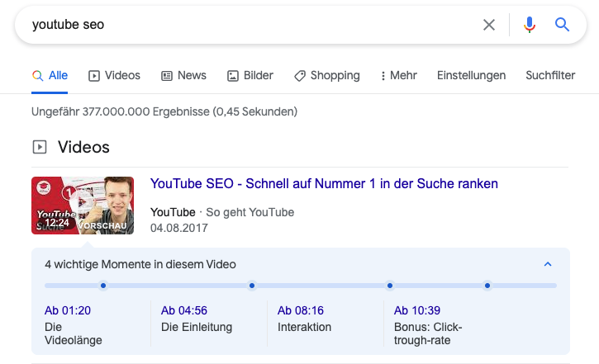Open the Ab 10:39 moment link

tap(417, 310)
